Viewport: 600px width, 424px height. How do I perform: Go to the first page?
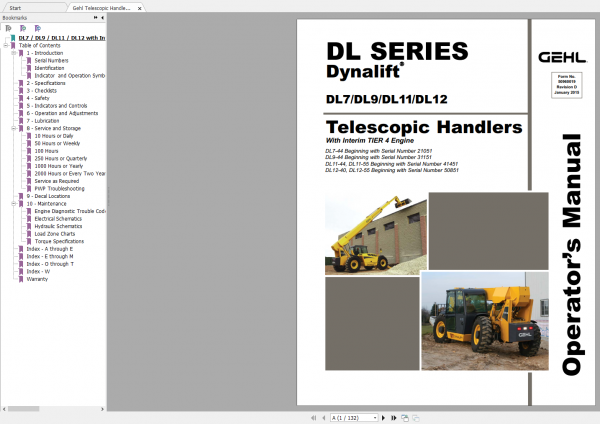click(x=314, y=418)
